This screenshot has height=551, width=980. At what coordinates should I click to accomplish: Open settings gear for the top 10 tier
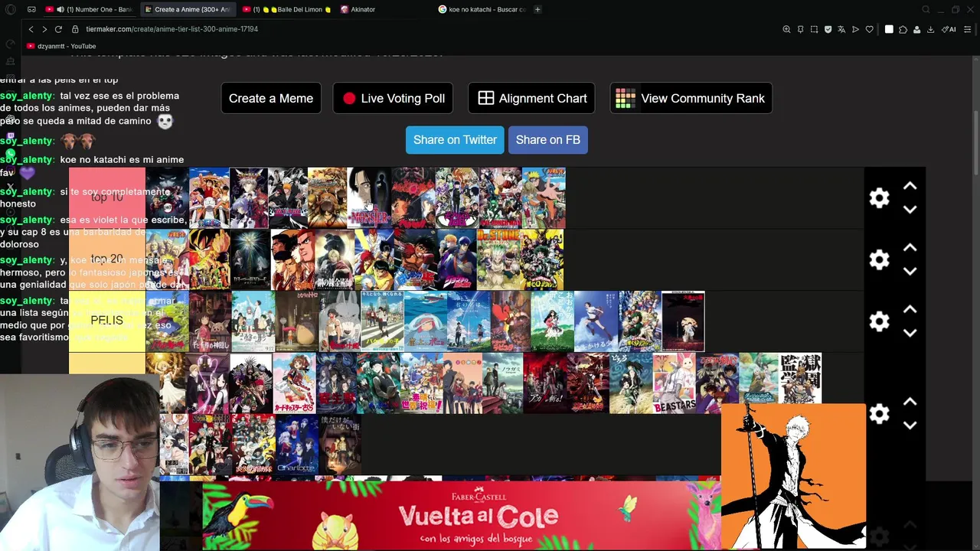pos(879,198)
